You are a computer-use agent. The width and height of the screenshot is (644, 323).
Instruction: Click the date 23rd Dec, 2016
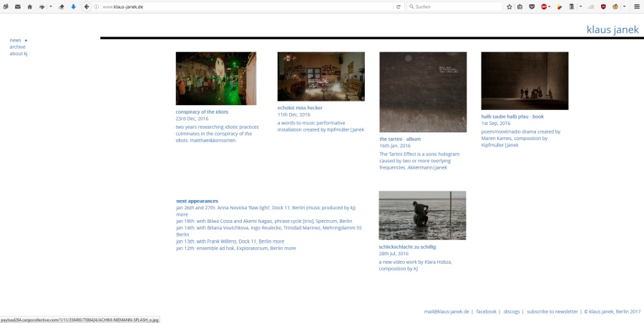[192, 119]
